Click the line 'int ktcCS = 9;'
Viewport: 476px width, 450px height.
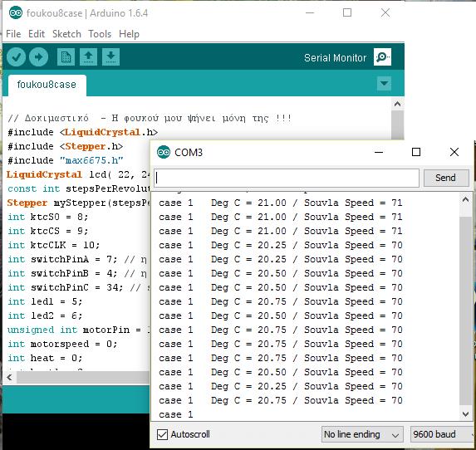pyautogui.click(x=47, y=231)
